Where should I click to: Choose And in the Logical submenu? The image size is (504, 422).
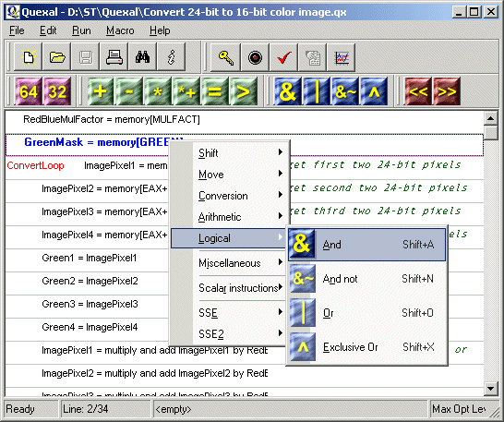click(x=366, y=245)
